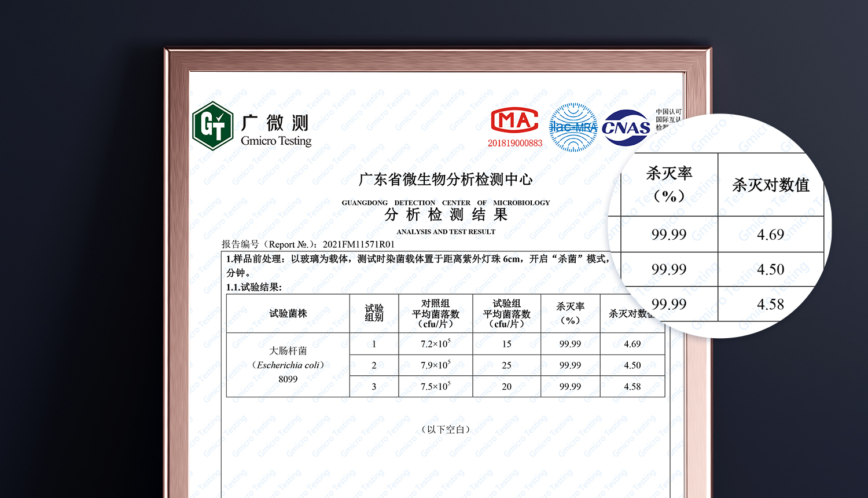Image resolution: width=868 pixels, height=498 pixels.
Task: Click the 1.样品前处理 description line
Action: 418,259
